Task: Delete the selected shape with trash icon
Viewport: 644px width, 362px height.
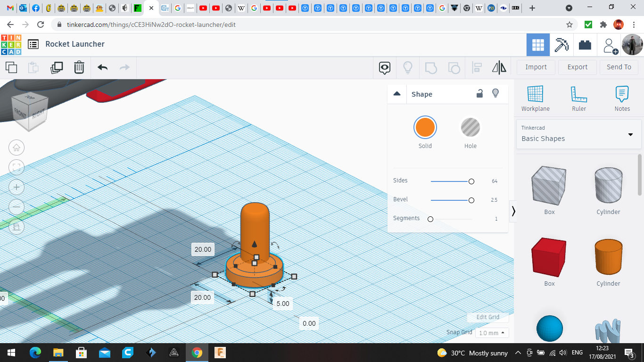Action: 79,67
